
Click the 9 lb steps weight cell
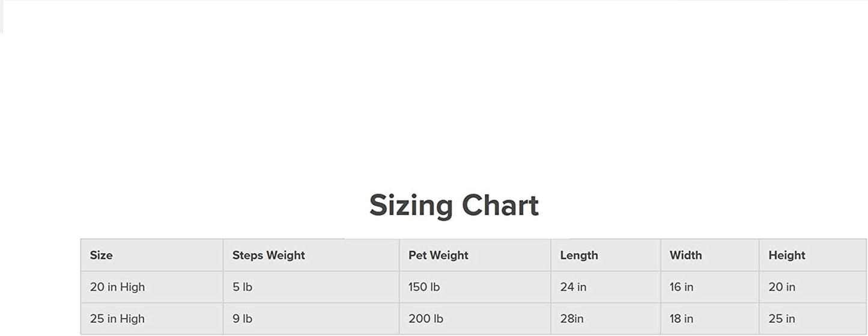coord(242,319)
